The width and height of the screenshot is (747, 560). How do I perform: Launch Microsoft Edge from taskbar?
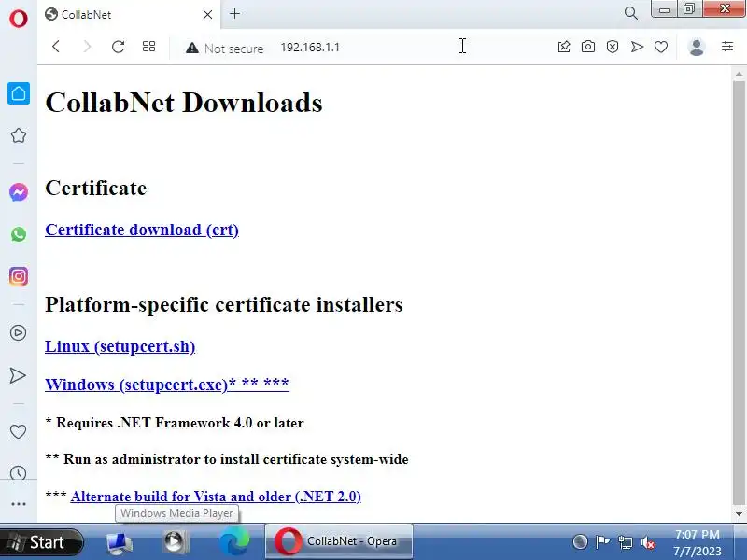[x=234, y=541]
